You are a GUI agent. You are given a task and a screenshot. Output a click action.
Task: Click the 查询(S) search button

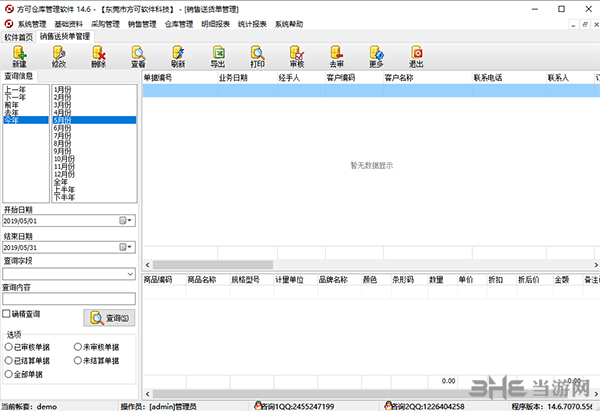tap(109, 318)
